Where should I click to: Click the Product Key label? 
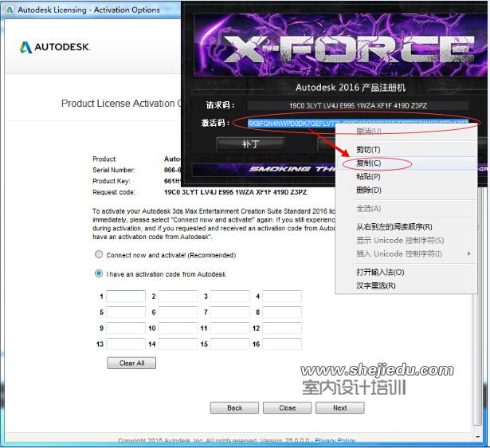pyautogui.click(x=112, y=181)
